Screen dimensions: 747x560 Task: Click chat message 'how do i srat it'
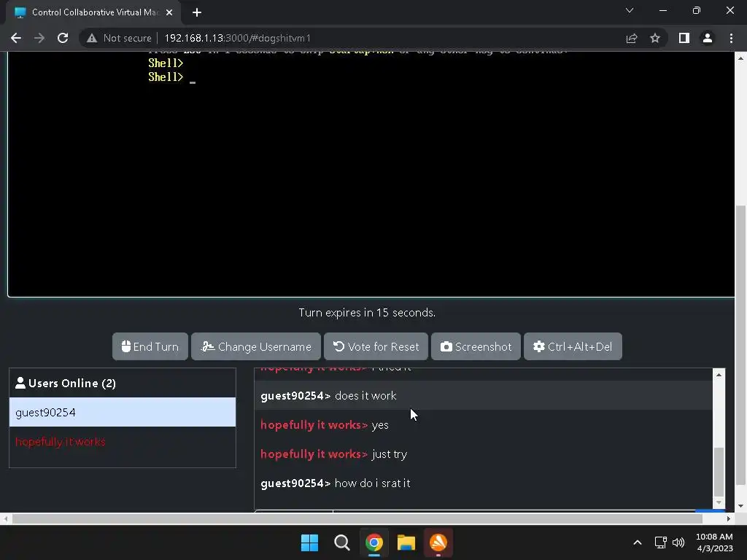[373, 483]
